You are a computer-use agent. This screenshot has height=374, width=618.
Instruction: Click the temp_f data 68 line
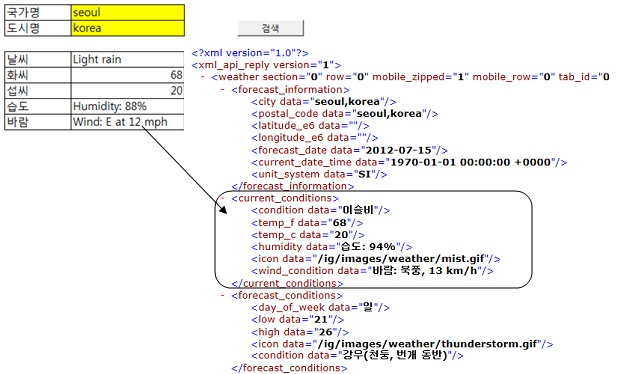tap(307, 223)
